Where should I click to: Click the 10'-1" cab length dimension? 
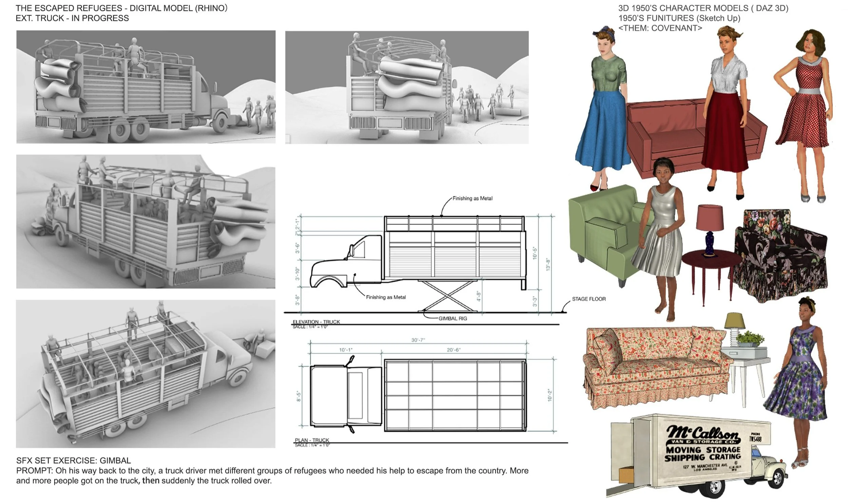(x=346, y=350)
